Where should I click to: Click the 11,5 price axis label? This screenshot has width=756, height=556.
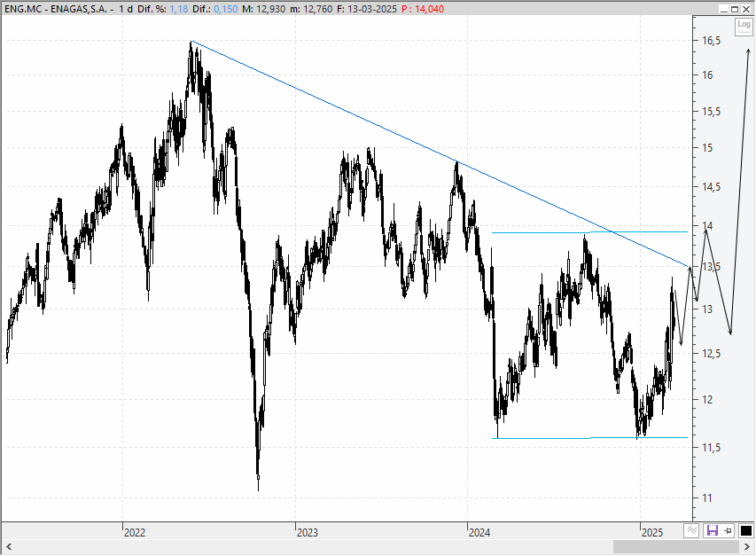(711, 448)
